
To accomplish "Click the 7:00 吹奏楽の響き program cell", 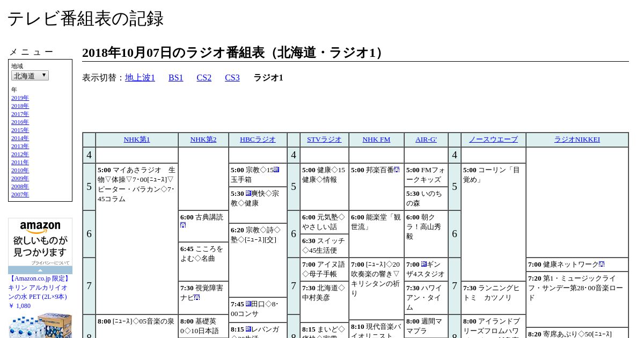I will click(376, 288).
